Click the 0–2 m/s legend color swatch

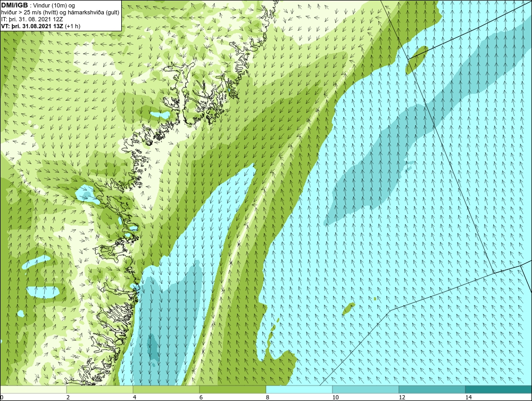(33, 389)
